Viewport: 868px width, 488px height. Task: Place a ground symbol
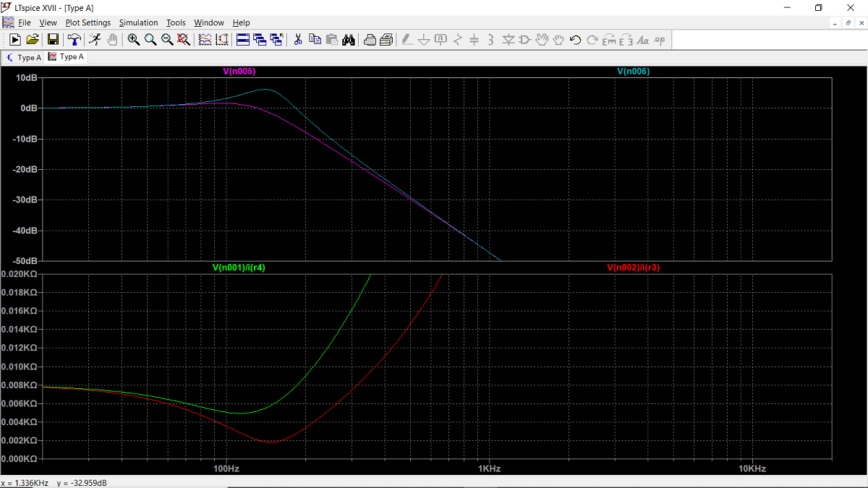(x=424, y=40)
